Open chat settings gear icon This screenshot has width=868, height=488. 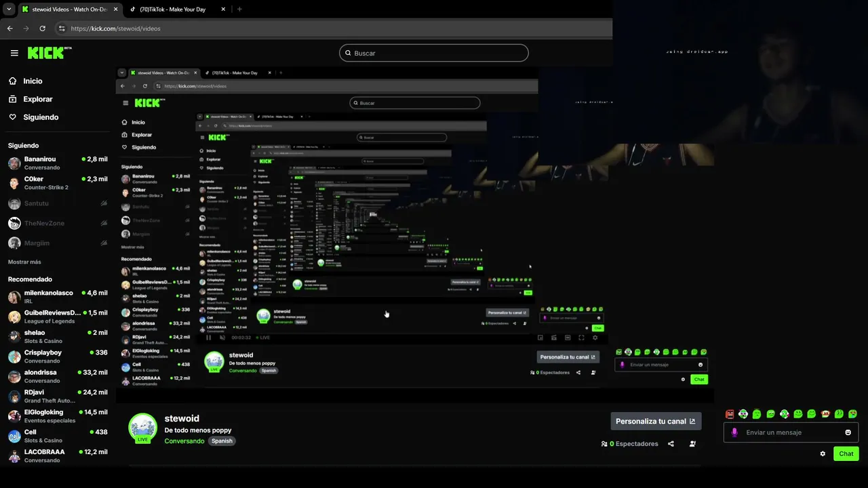[823, 454]
